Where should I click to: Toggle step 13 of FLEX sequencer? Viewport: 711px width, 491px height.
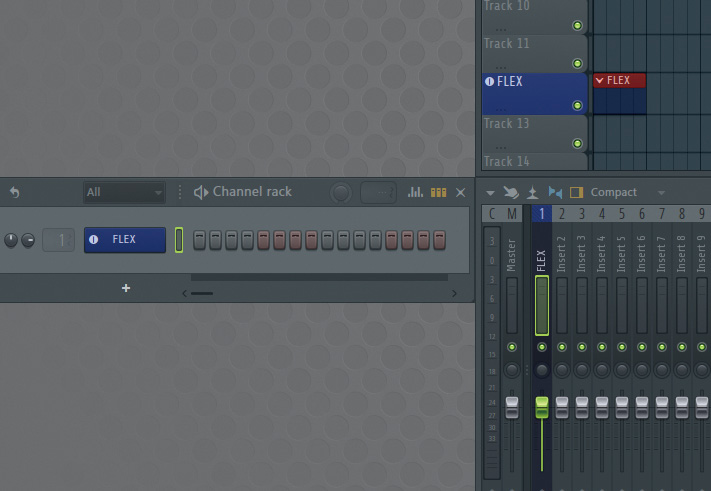pos(391,240)
